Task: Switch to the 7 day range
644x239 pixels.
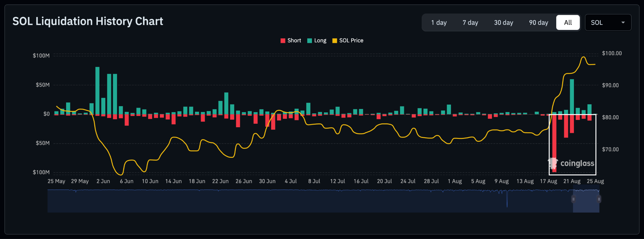Action: point(470,23)
